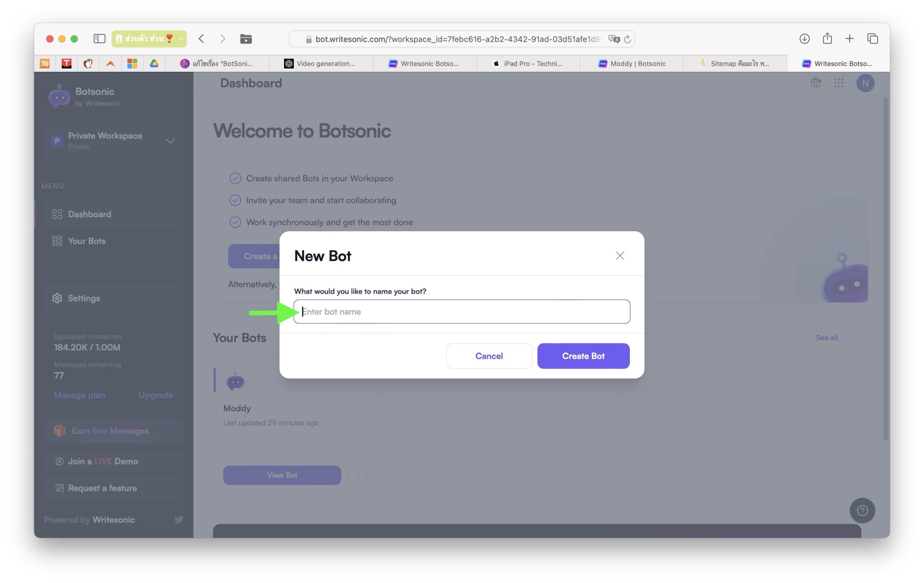
Task: Click the gift rewards icon
Action: [815, 83]
